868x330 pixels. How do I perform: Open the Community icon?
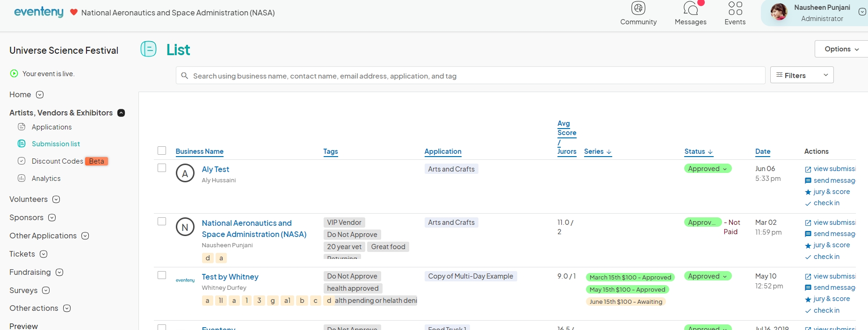[638, 8]
